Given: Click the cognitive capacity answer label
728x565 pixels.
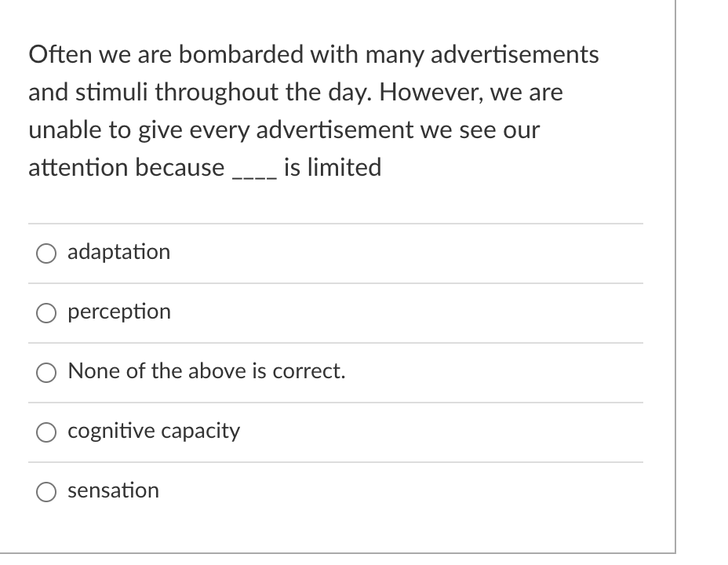Looking at the screenshot, I should (x=153, y=432).
